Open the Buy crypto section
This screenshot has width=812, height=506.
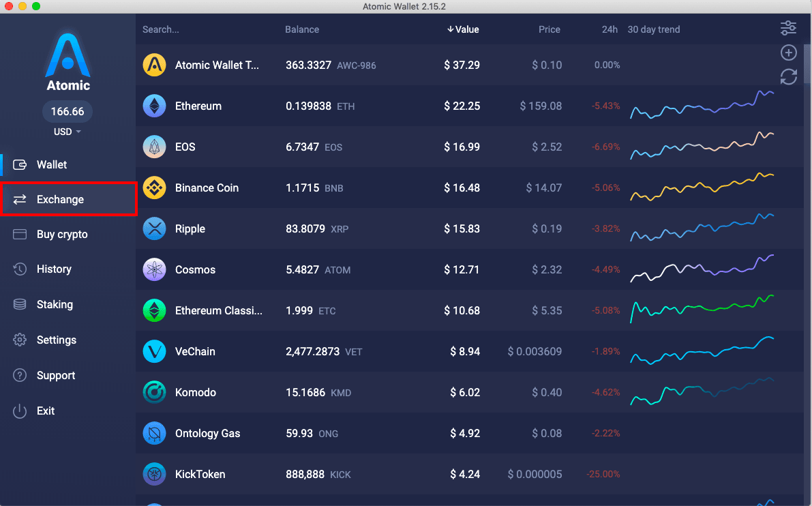point(68,234)
